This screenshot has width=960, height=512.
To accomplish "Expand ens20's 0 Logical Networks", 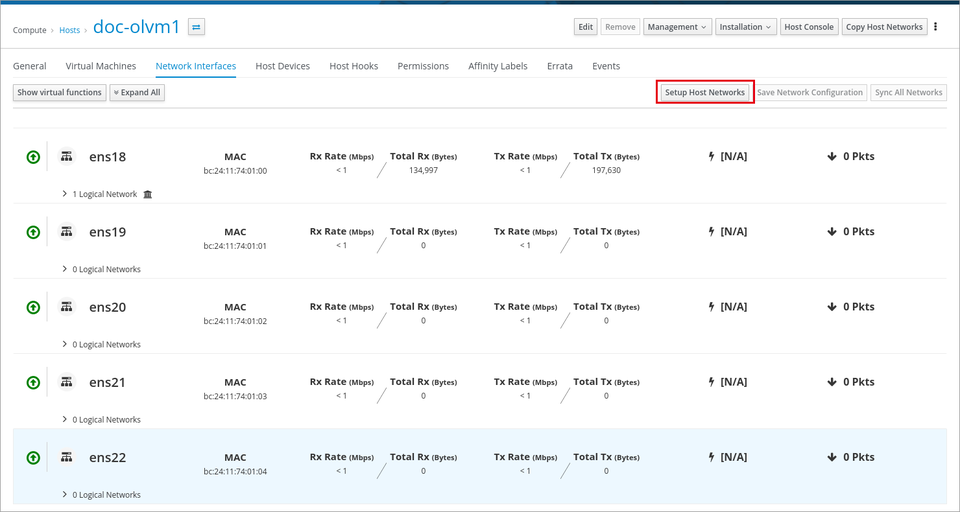I will coord(65,344).
